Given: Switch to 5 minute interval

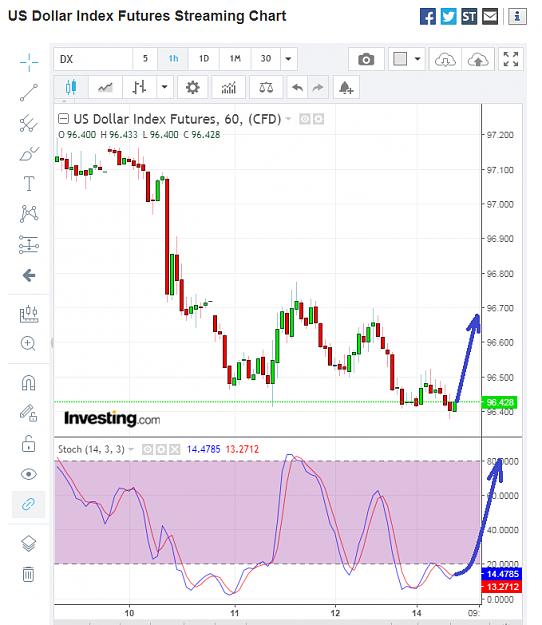Looking at the screenshot, I should 145,59.
